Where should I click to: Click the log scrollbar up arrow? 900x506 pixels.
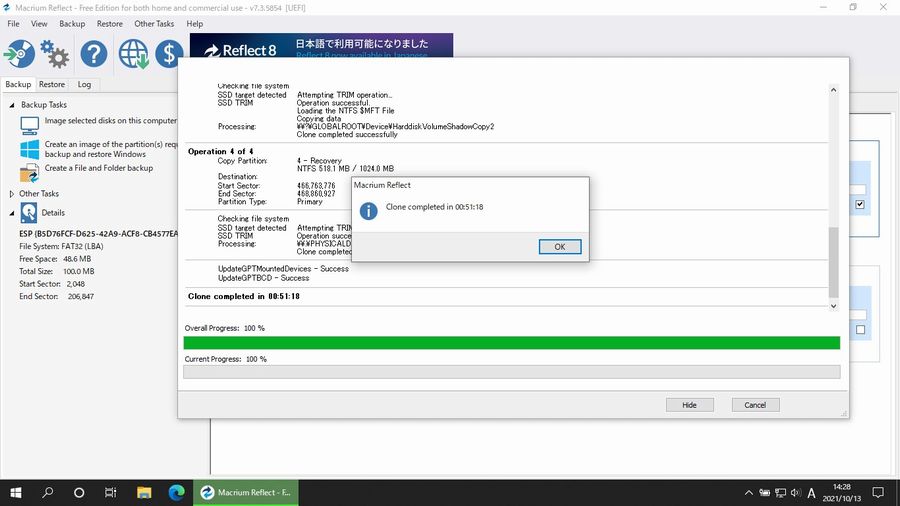pos(833,90)
